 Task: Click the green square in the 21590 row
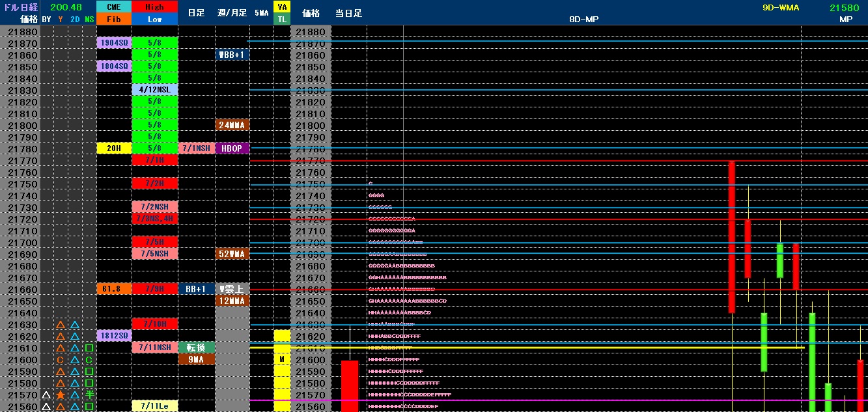click(x=89, y=372)
